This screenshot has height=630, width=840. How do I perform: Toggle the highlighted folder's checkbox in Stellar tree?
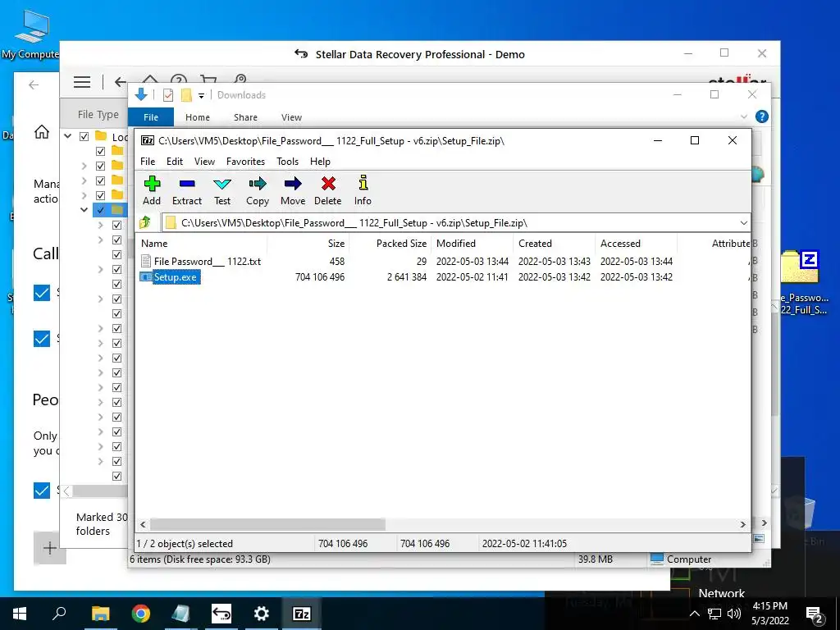click(x=100, y=210)
